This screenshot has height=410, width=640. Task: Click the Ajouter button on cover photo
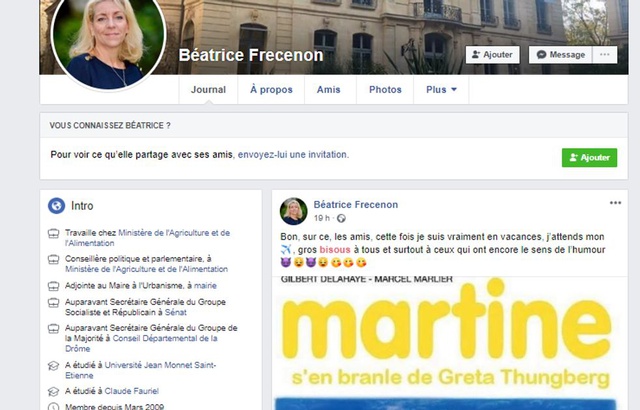click(x=492, y=55)
